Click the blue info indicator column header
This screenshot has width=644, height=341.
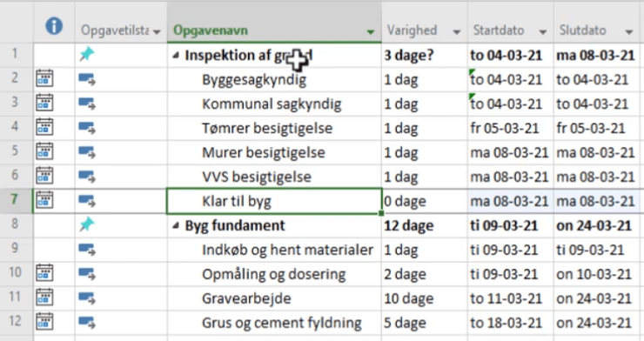click(x=54, y=26)
